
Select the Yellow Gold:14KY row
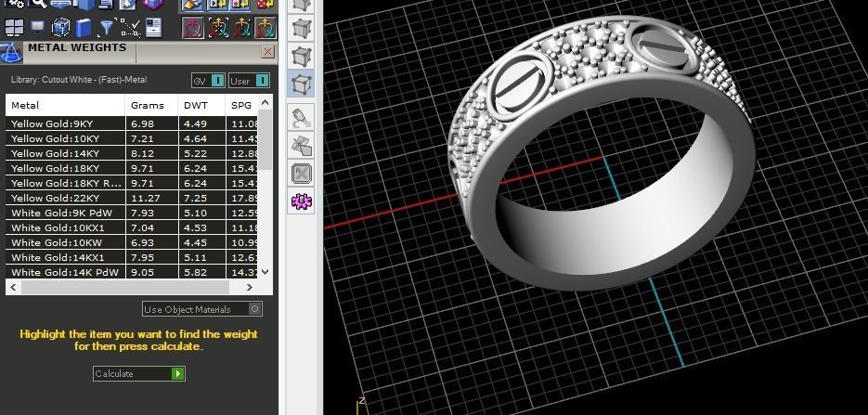132,154
